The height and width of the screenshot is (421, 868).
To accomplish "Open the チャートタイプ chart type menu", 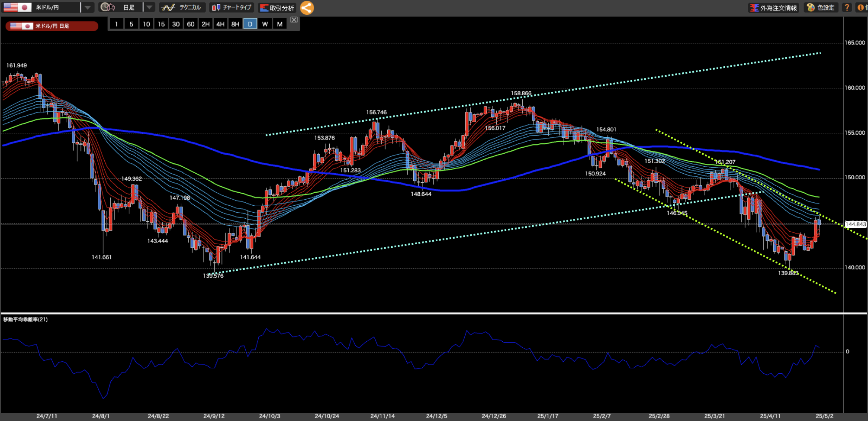I will click(232, 7).
